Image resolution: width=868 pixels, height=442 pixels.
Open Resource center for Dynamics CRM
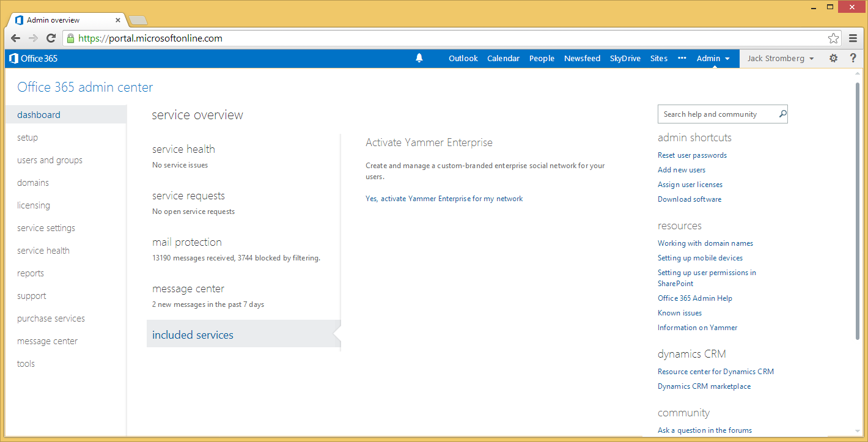pos(716,372)
